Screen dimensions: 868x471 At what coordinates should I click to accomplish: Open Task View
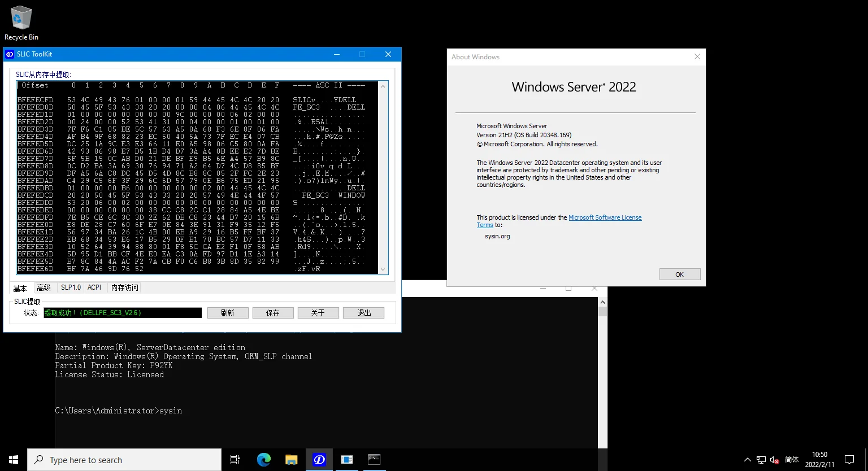[x=235, y=460]
